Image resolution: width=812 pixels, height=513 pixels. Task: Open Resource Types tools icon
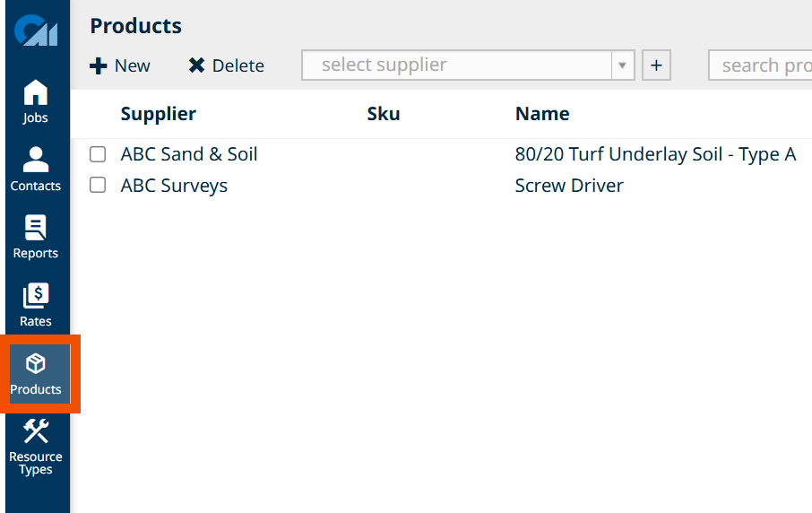tap(36, 430)
